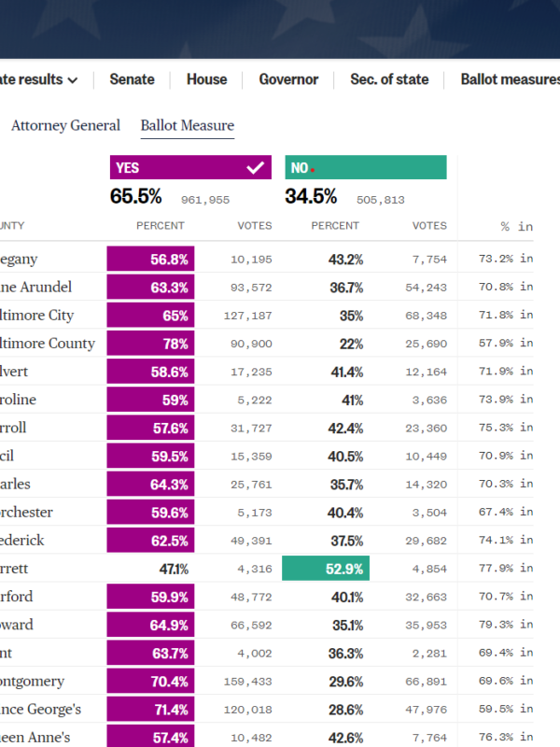Image resolution: width=560 pixels, height=747 pixels.
Task: Go to House results
Action: (x=206, y=79)
